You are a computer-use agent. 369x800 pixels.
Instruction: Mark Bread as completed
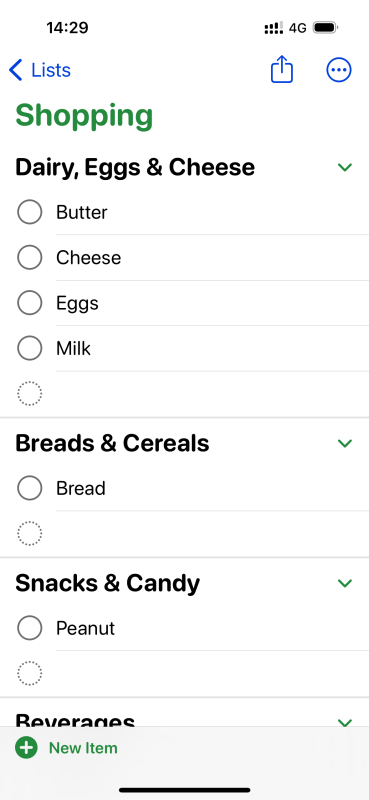click(x=30, y=488)
